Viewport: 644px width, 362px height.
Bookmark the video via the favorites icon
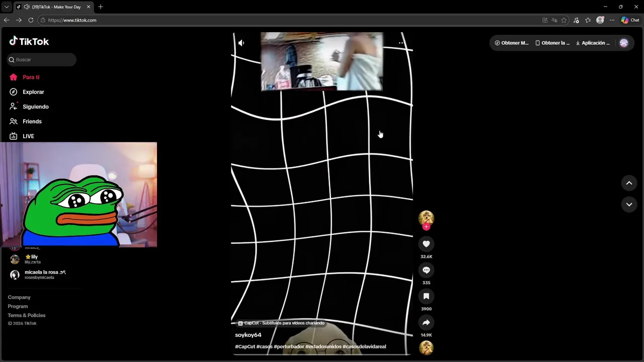(426, 296)
